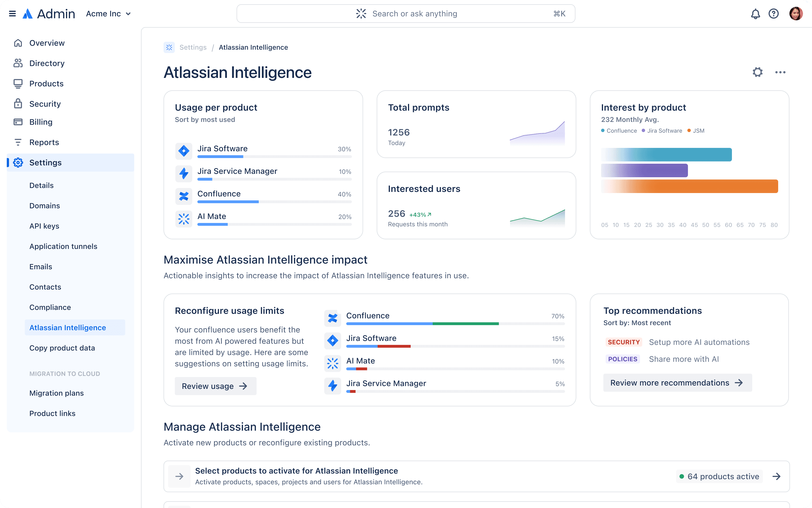
Task: Click the right arrow on Select products row
Action: [776, 476]
